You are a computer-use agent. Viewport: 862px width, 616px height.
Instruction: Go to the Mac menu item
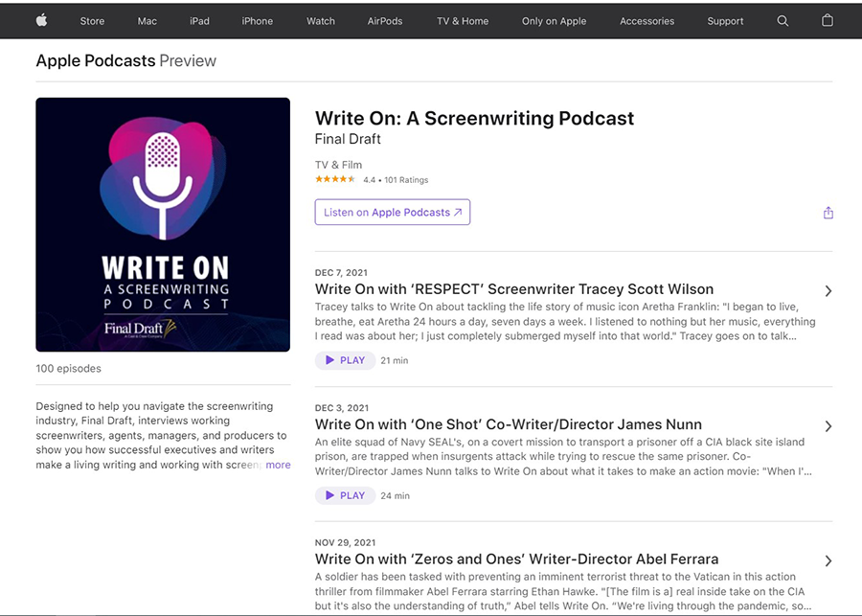point(147,21)
